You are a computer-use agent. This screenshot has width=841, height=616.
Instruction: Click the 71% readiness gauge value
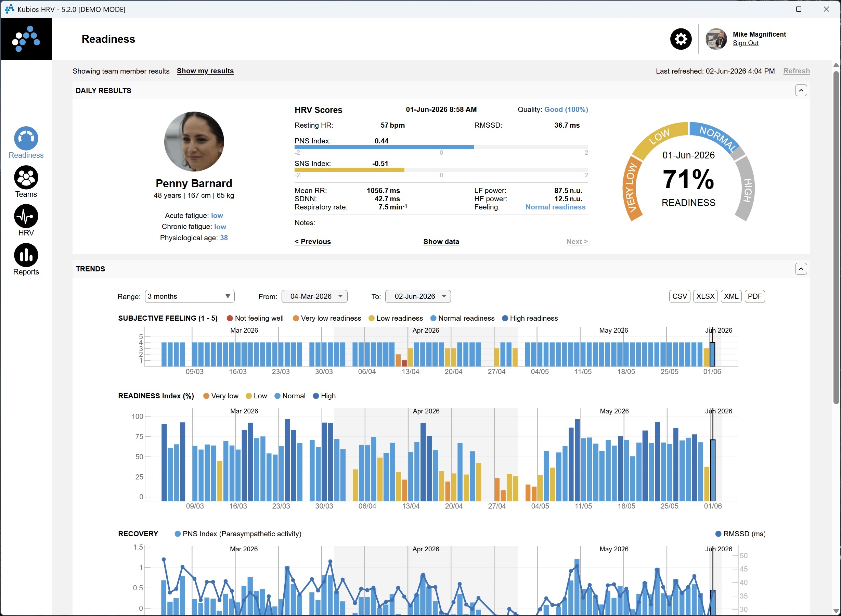pyautogui.click(x=688, y=179)
